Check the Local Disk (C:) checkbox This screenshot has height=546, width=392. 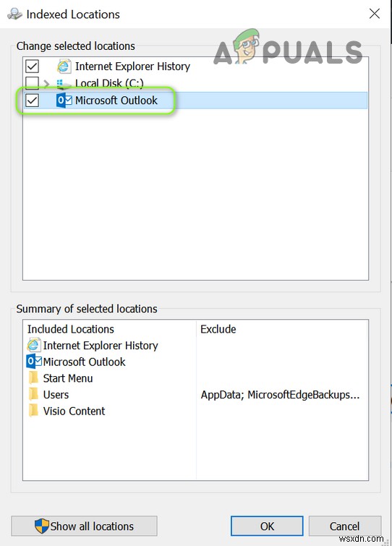pyautogui.click(x=32, y=83)
